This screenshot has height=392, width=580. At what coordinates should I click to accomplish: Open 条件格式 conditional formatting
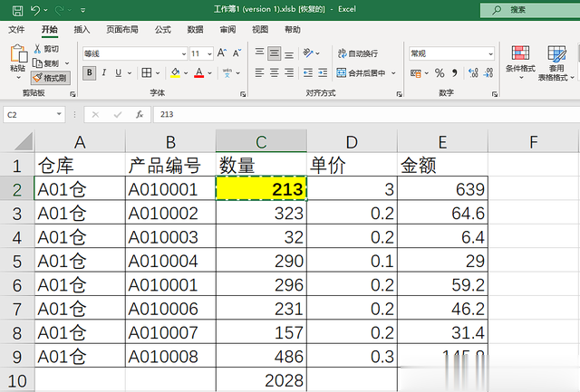(520, 62)
